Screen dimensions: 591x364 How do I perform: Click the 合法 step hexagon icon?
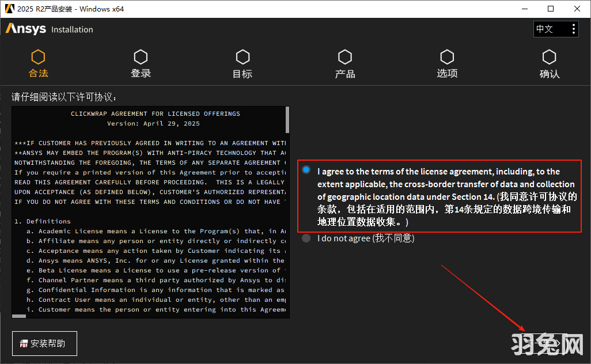pos(38,57)
